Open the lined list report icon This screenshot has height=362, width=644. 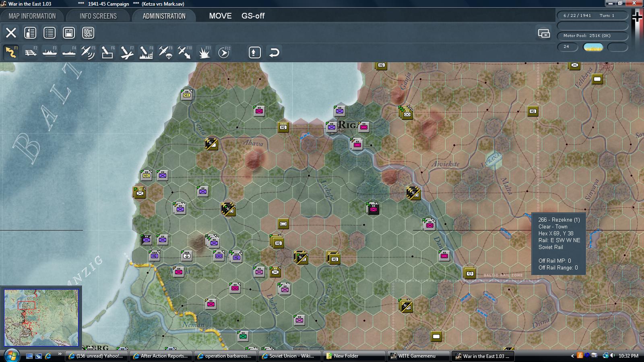click(50, 33)
